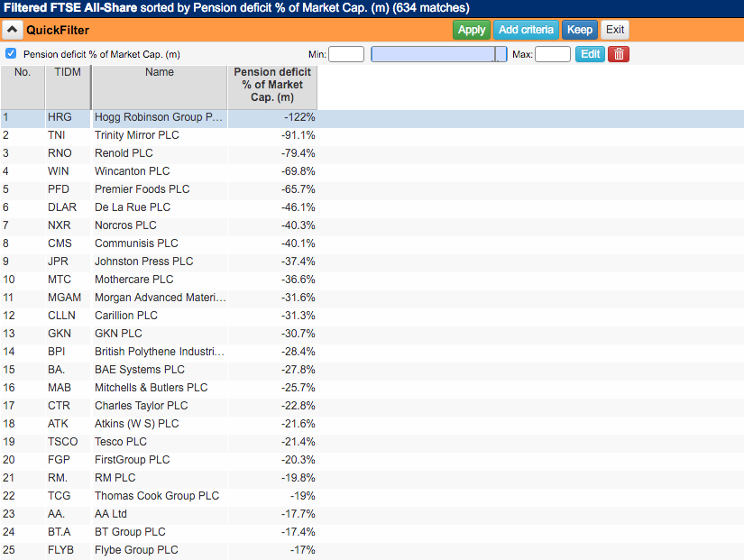Select AA Ltd
Viewport: 744px width, 560px height.
111,514
